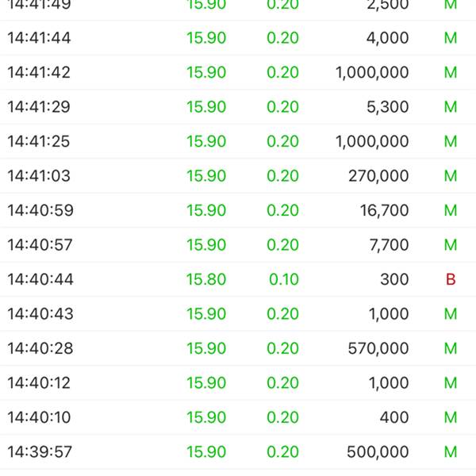Select the 15.80 price value
476x476 pixels.
[x=206, y=280]
